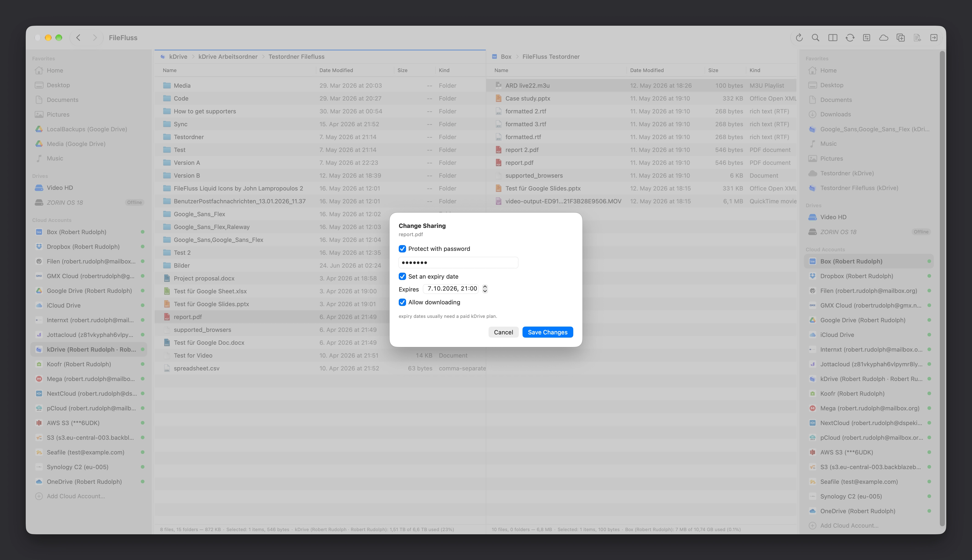
Task: Click the cloud icon in the toolbar
Action: (x=884, y=38)
